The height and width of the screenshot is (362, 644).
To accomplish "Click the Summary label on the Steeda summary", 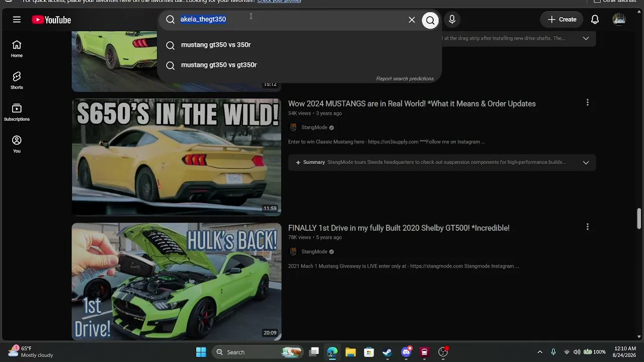I will pos(314,162).
